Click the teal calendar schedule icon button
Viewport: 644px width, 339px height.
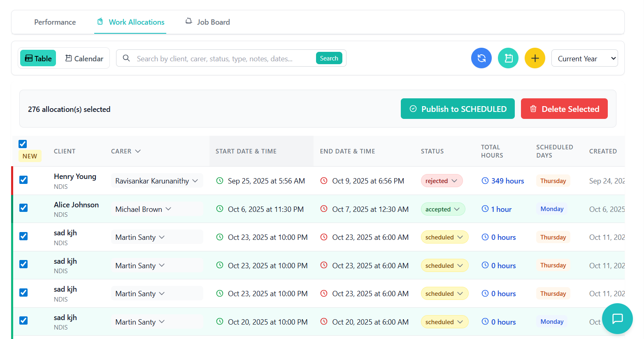pos(508,58)
